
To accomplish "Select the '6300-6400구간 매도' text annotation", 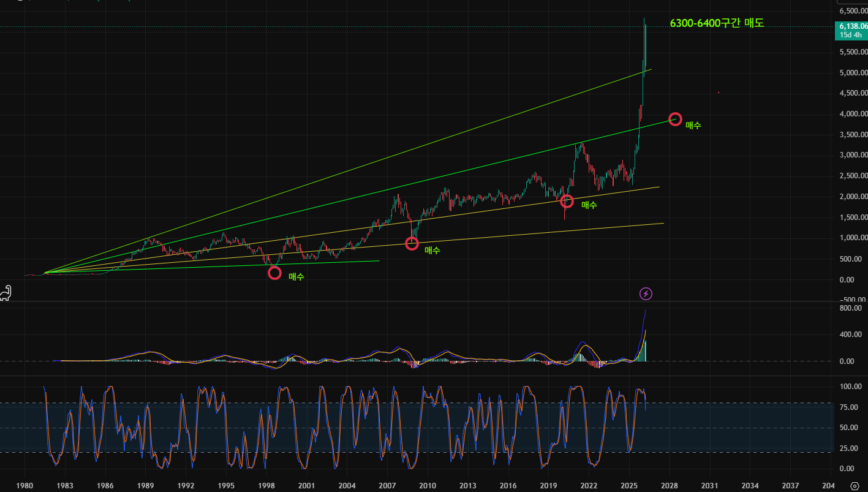I will coord(717,23).
